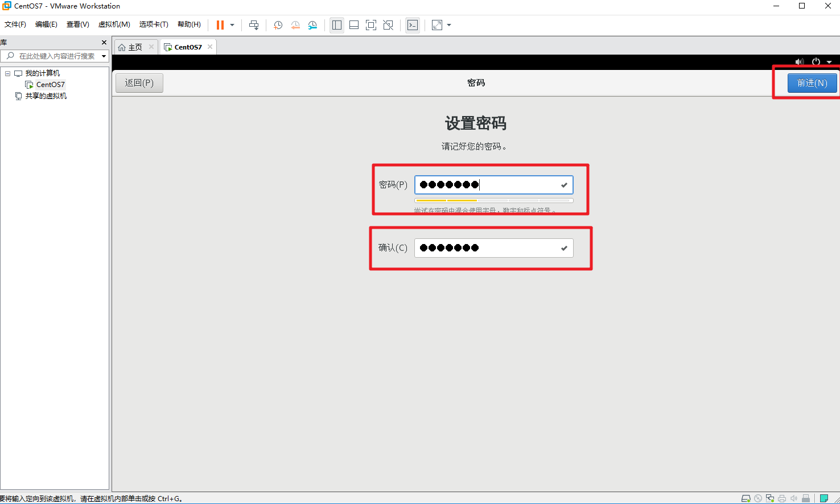Click the CD/DVD drive status icon

click(x=758, y=499)
